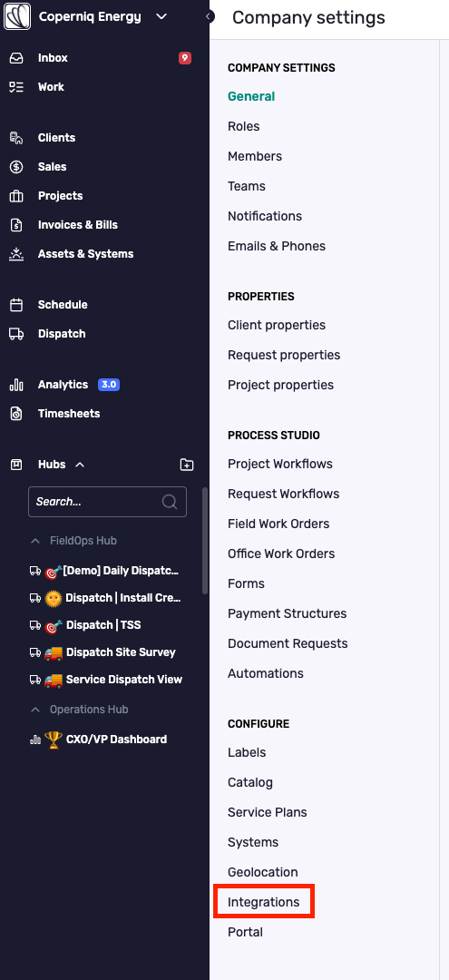The image size is (449, 980).
Task: Click the Analytics bar chart icon
Action: pyautogui.click(x=16, y=385)
